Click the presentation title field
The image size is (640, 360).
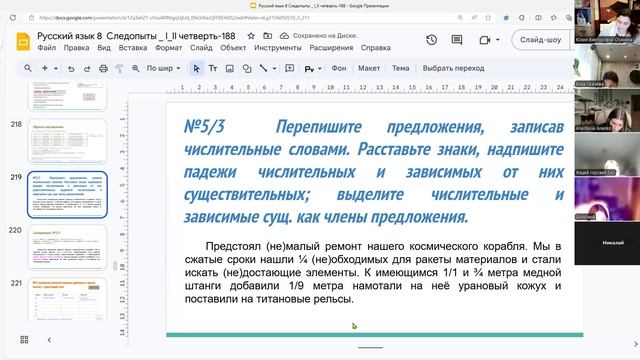(x=136, y=36)
